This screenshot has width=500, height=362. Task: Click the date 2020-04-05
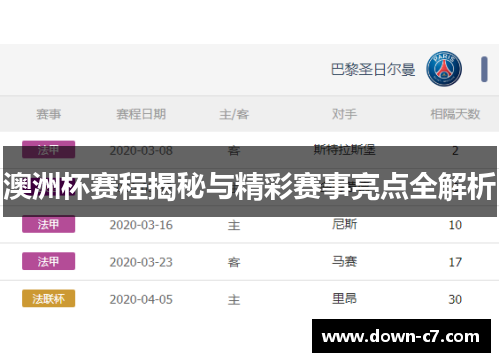[x=141, y=300]
